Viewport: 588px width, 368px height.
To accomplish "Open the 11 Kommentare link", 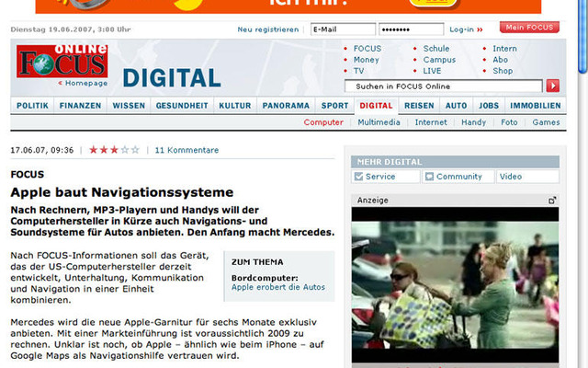I will pos(187,150).
